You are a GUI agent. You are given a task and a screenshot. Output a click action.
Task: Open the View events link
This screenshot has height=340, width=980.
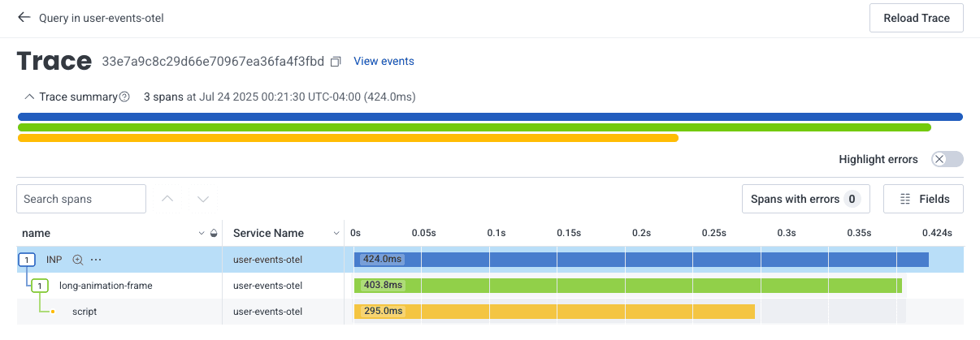click(384, 62)
